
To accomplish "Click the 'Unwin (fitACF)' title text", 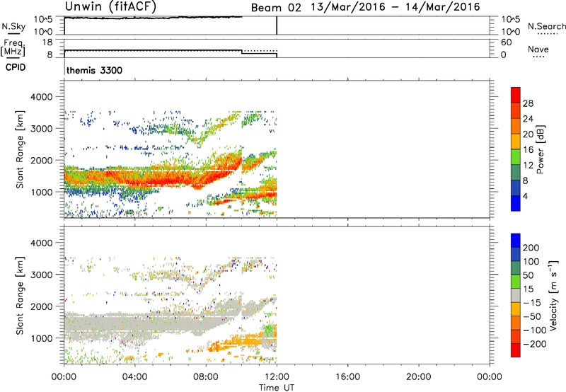I will [x=110, y=6].
